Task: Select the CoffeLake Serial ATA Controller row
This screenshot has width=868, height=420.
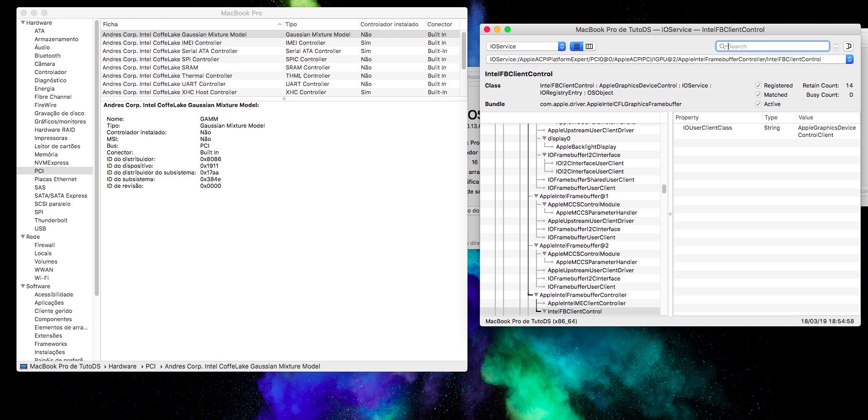Action: [x=280, y=51]
